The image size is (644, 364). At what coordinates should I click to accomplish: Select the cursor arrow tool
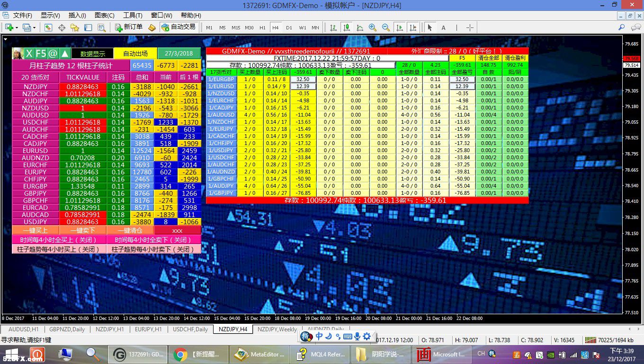pyautogui.click(x=430, y=27)
